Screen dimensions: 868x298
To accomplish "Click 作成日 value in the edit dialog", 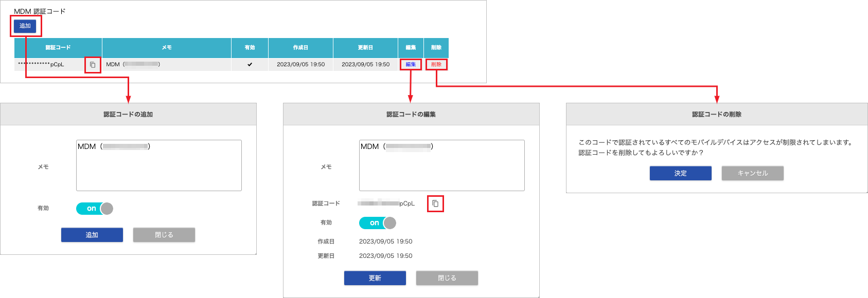I will click(x=386, y=241).
